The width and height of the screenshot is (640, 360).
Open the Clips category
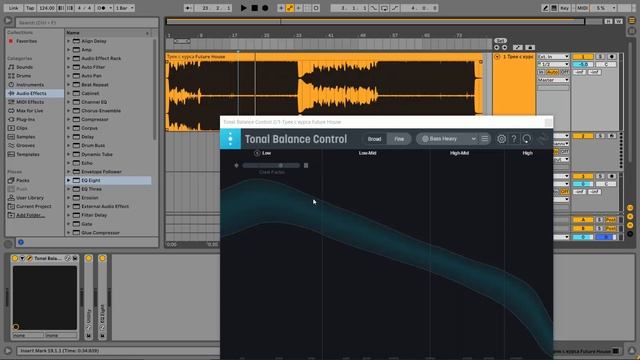tap(22, 128)
